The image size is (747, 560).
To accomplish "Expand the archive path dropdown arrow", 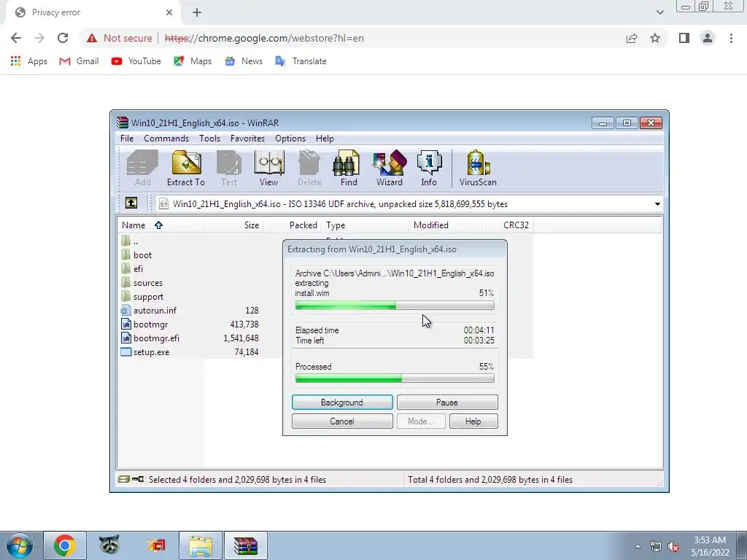I will 657,204.
